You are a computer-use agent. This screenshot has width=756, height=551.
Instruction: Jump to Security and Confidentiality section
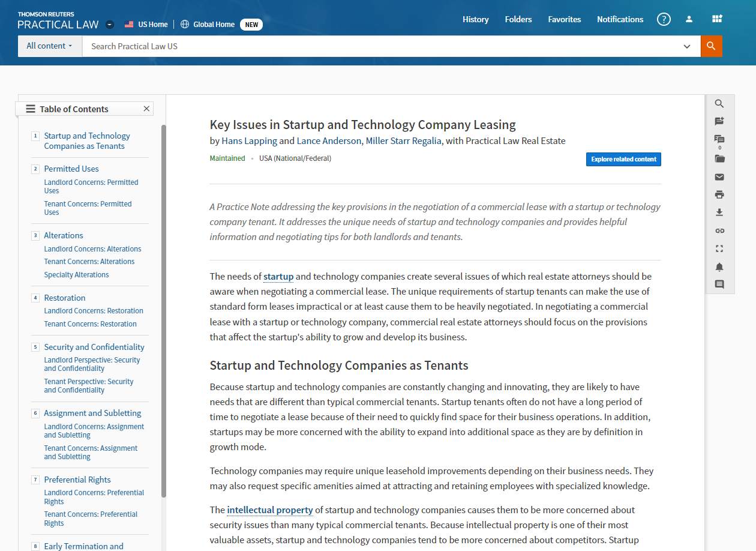point(94,347)
